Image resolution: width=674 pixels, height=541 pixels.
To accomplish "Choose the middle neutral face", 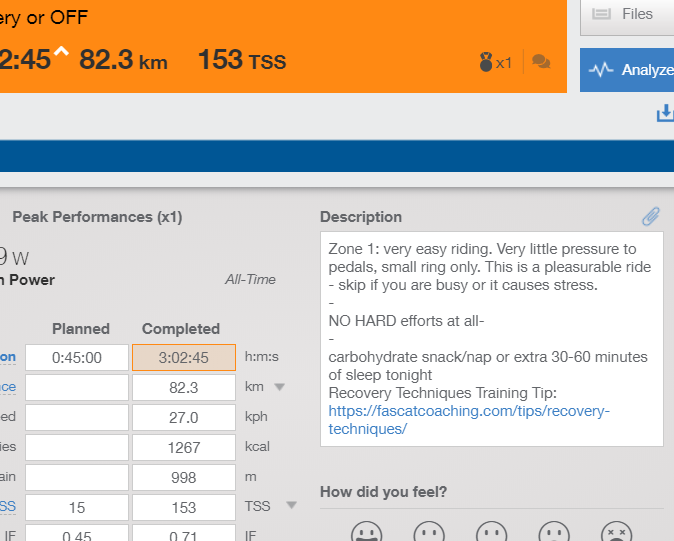I will [491, 532].
